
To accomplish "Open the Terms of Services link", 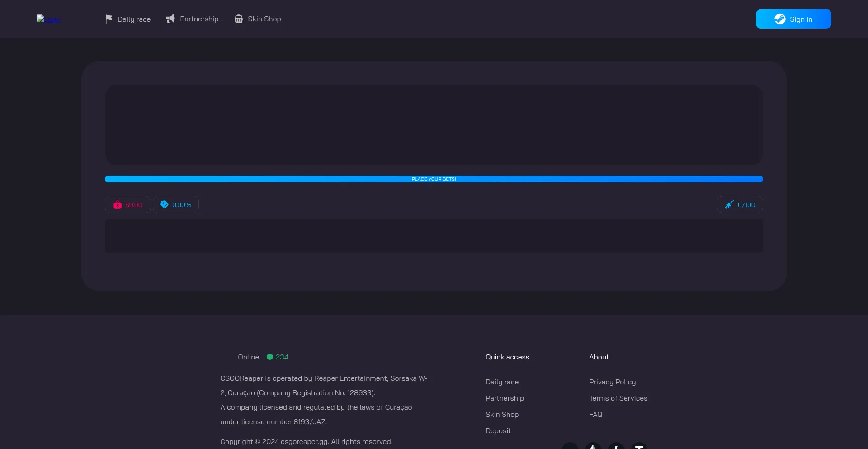I will pyautogui.click(x=618, y=398).
